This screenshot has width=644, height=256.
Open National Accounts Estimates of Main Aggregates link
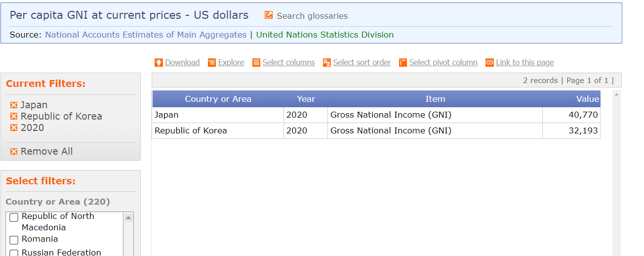[x=146, y=35]
